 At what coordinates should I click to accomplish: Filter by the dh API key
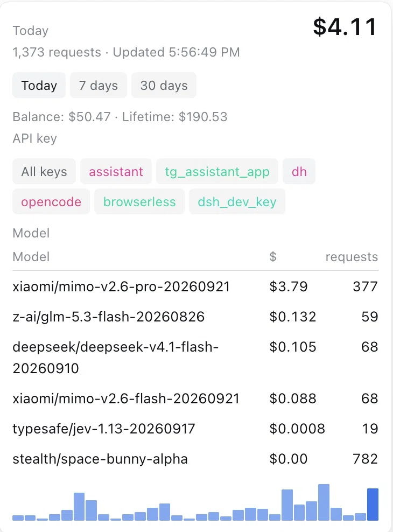[299, 171]
